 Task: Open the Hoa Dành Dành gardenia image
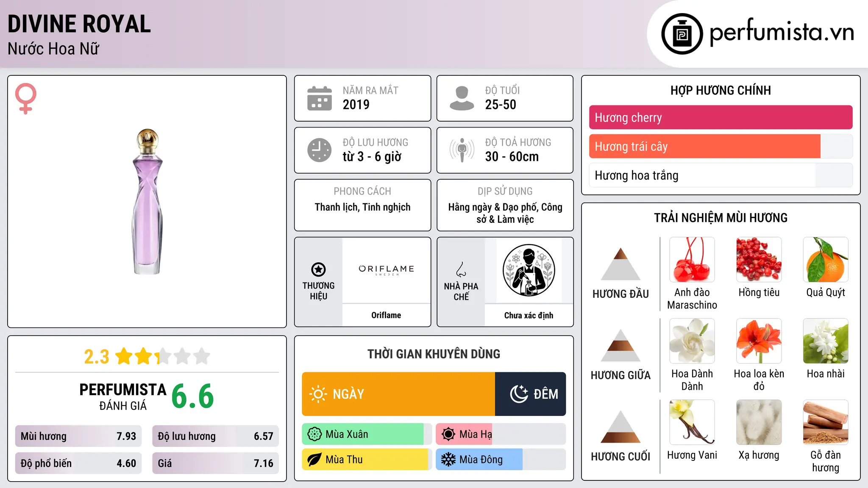(692, 341)
